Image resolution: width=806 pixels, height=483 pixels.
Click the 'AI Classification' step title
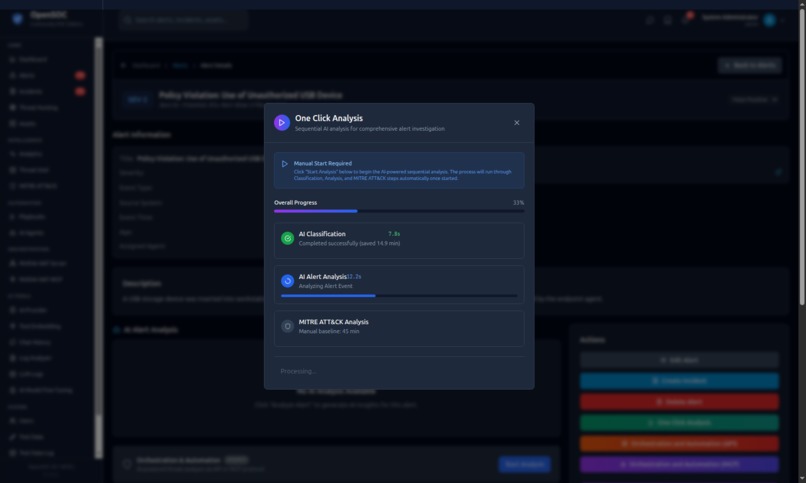(x=322, y=234)
